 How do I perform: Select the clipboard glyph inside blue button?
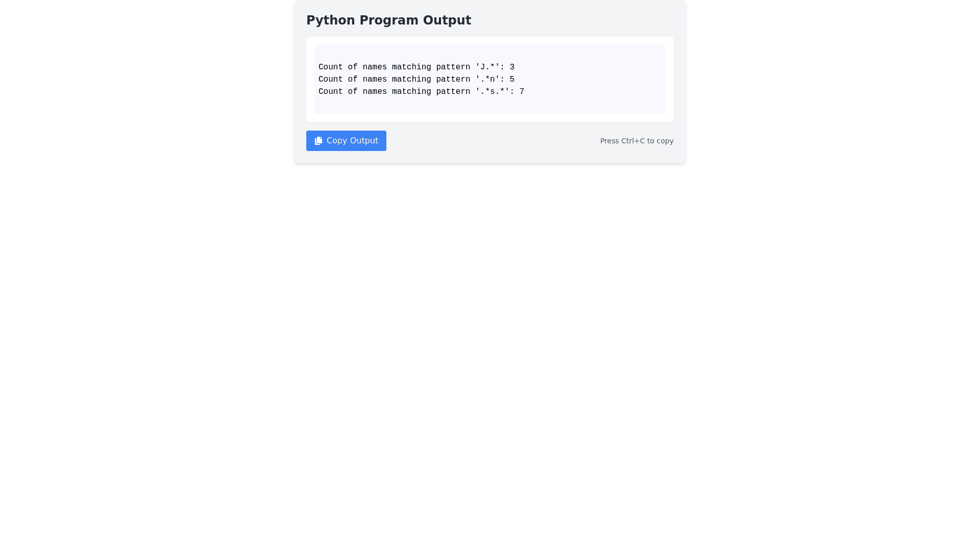pyautogui.click(x=318, y=140)
